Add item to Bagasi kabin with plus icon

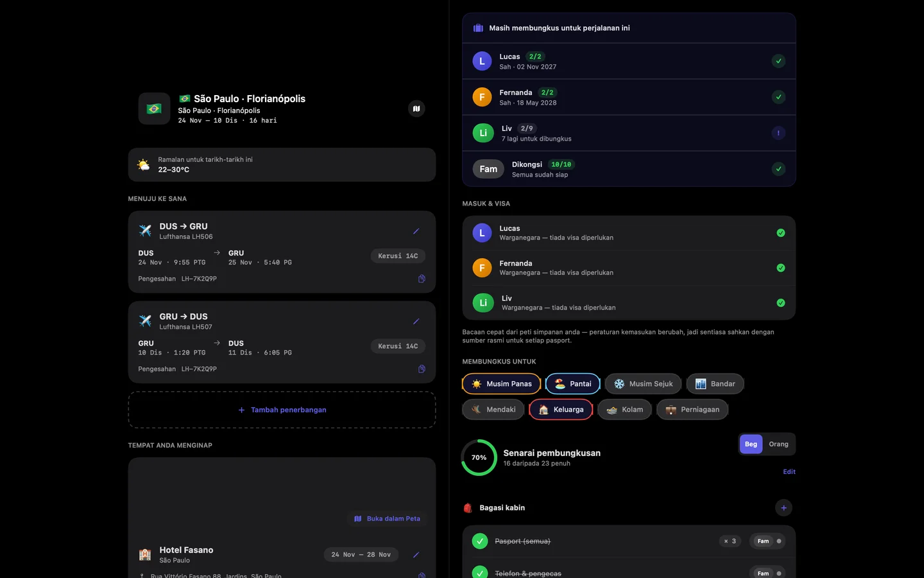783,507
